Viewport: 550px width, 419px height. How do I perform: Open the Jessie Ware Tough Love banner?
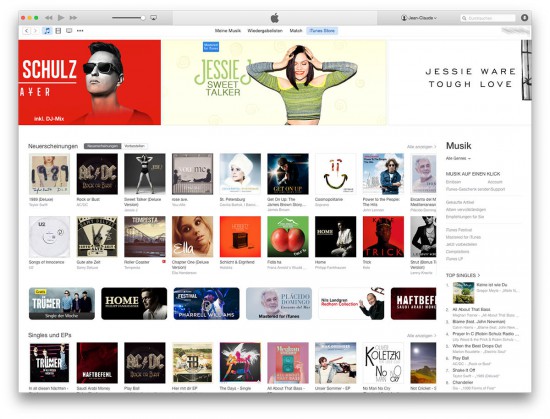[x=460, y=82]
